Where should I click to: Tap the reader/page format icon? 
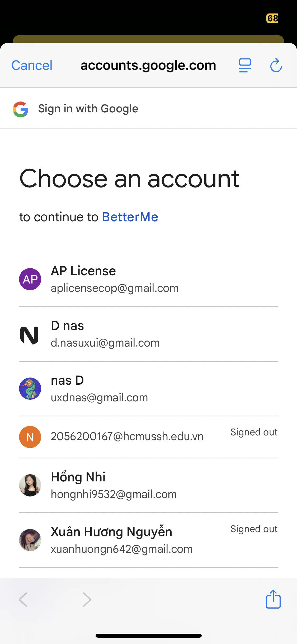[245, 65]
